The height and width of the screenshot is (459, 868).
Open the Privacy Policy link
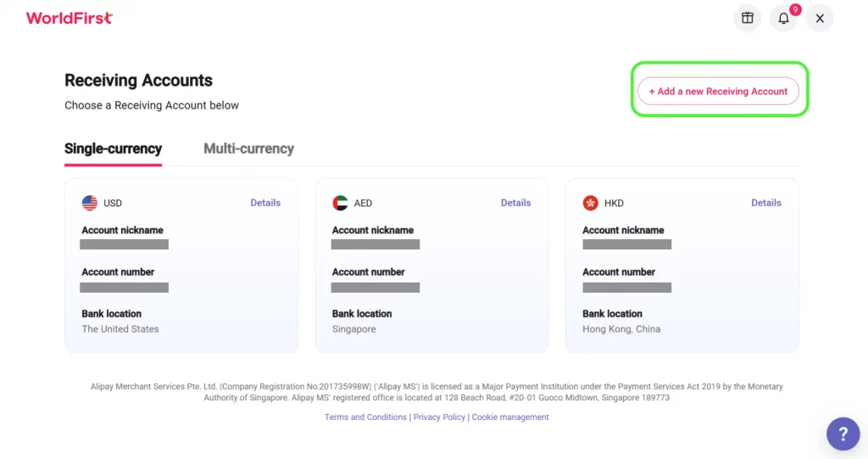[x=439, y=417]
